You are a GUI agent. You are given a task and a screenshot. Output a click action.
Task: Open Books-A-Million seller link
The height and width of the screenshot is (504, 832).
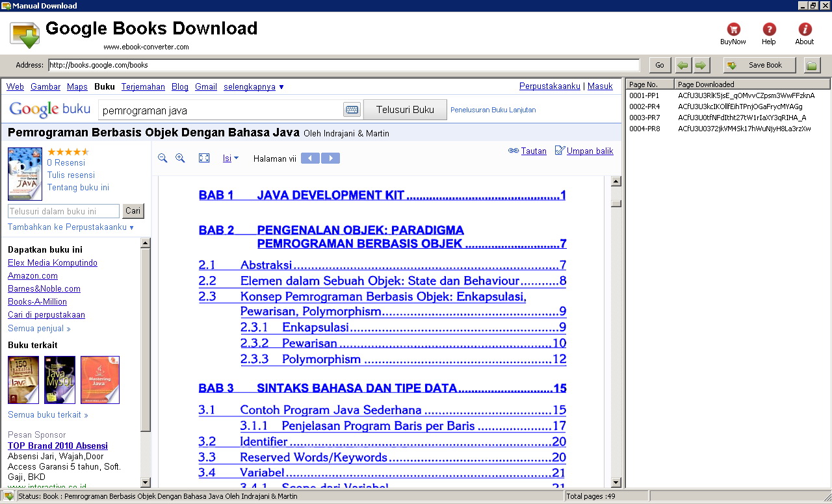click(x=37, y=302)
